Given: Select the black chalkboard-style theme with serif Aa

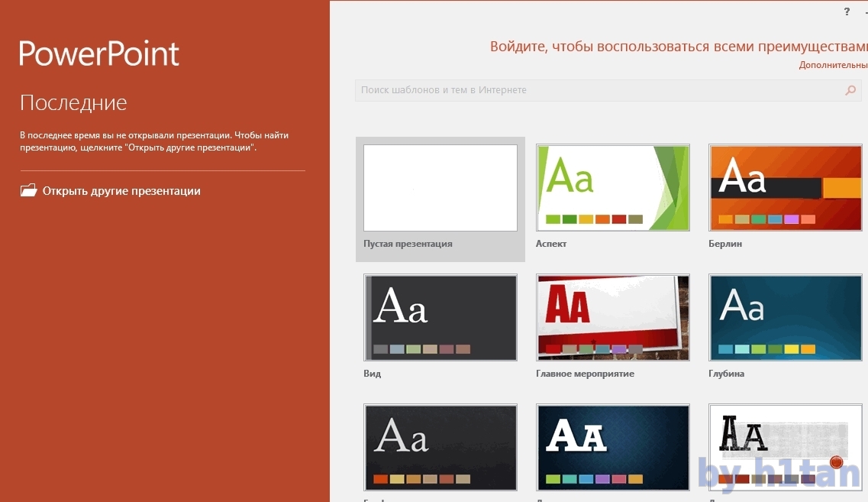Looking at the screenshot, I should tap(440, 448).
